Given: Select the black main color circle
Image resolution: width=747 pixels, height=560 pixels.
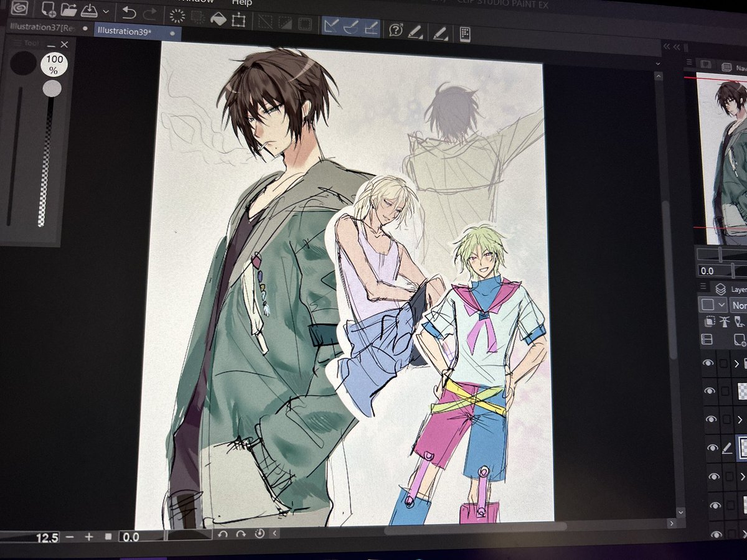Looking at the screenshot, I should tap(23, 63).
